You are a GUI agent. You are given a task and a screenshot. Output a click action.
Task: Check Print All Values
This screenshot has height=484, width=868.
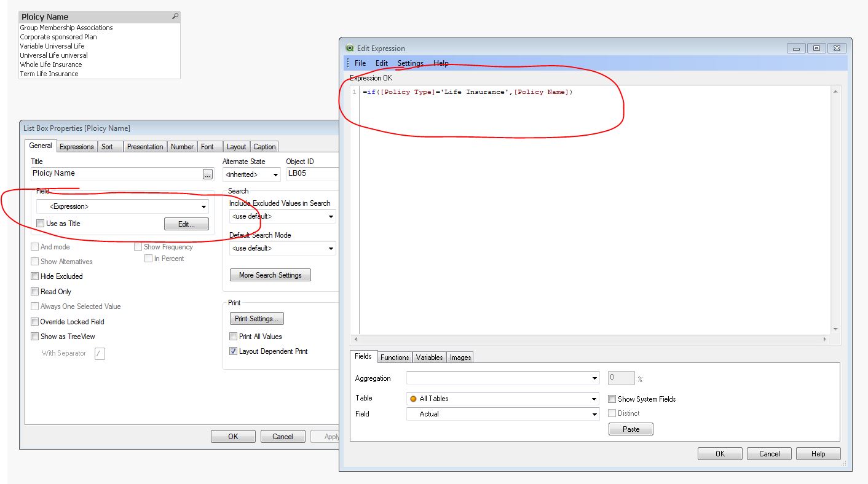click(x=234, y=337)
